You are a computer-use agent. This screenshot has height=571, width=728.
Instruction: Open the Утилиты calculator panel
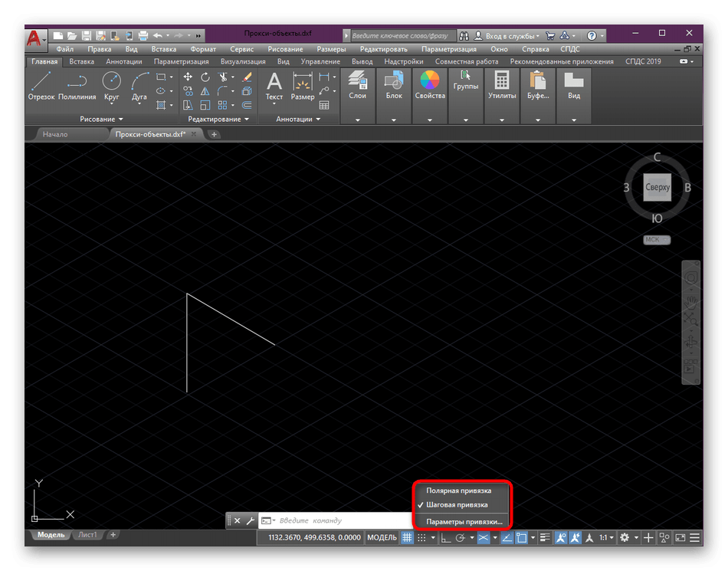(502, 85)
